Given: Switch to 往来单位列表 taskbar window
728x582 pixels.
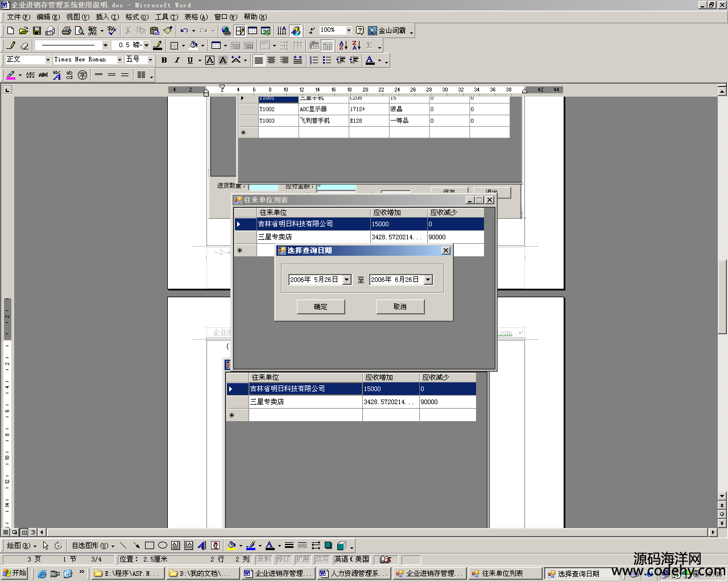Looking at the screenshot, I should coord(504,573).
